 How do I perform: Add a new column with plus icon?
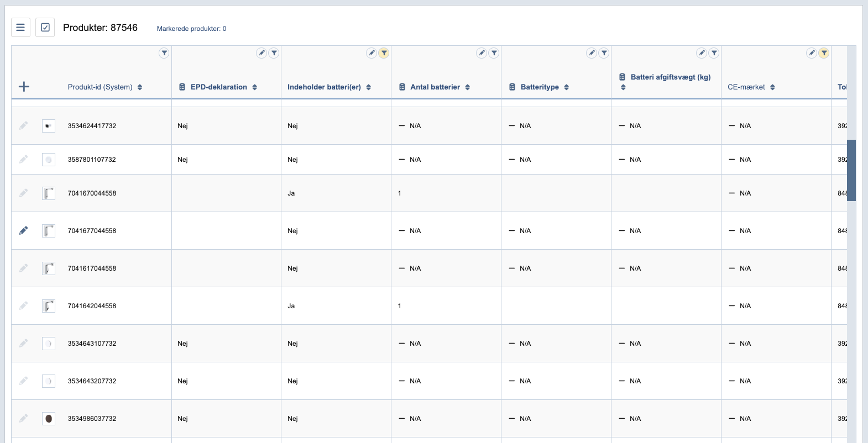tap(24, 87)
